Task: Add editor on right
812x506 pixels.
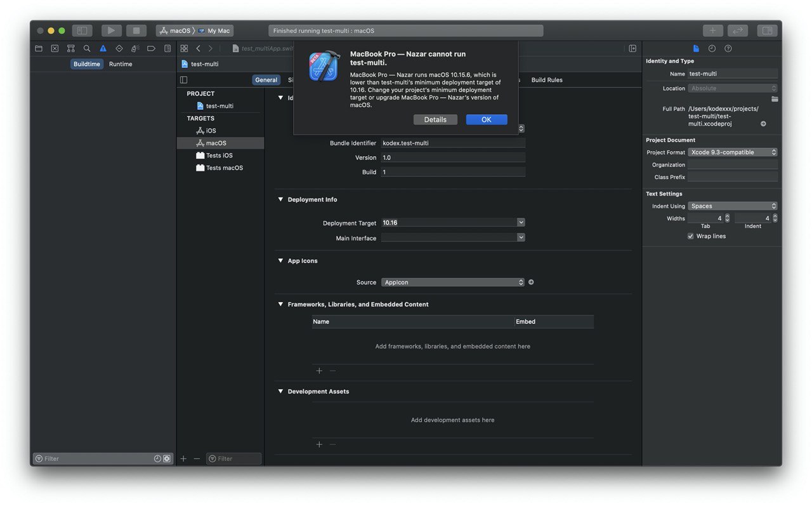Action: click(632, 48)
